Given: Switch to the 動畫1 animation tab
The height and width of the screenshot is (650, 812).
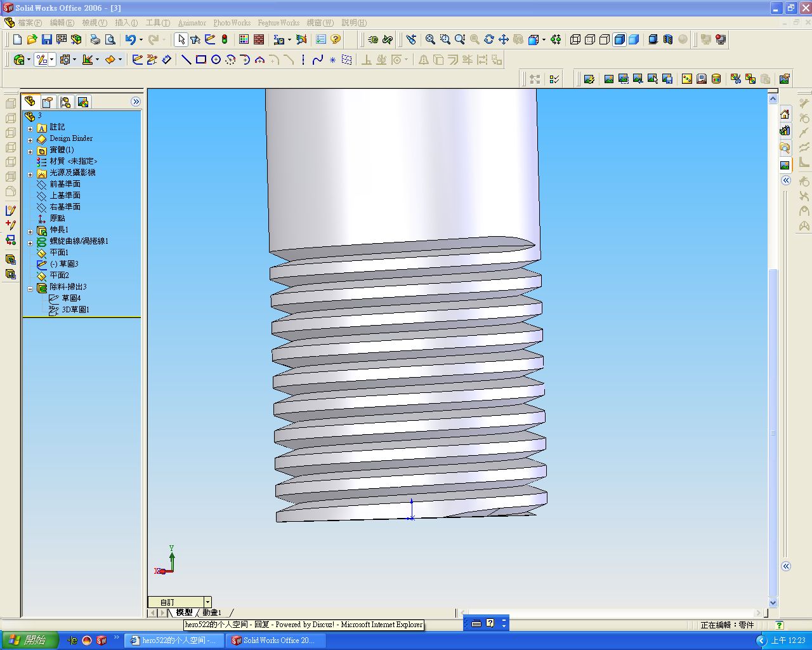Looking at the screenshot, I should [212, 613].
